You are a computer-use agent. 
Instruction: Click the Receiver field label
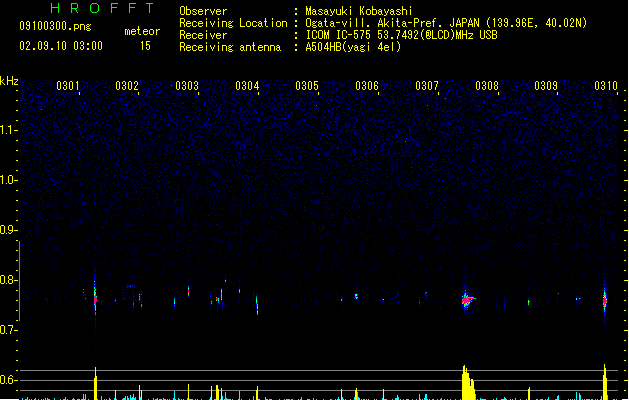pos(203,35)
